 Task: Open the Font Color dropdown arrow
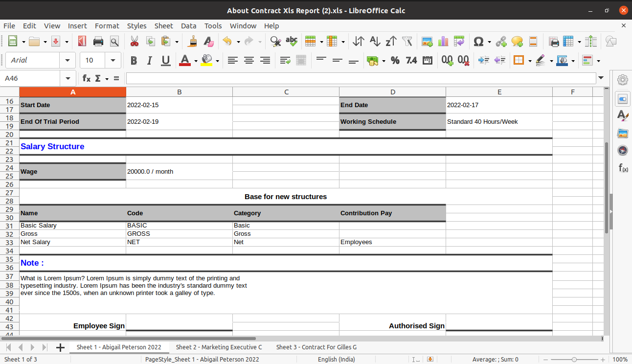[x=196, y=61]
